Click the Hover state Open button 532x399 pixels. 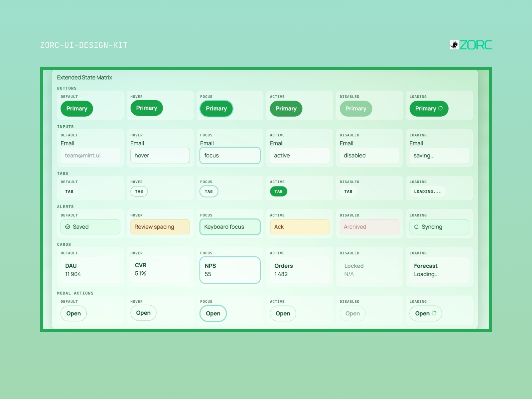143,313
